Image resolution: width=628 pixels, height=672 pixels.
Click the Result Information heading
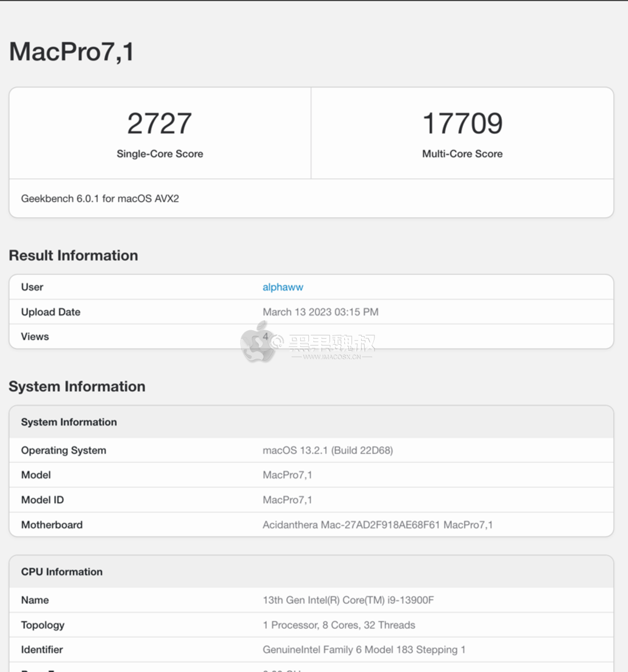(73, 255)
